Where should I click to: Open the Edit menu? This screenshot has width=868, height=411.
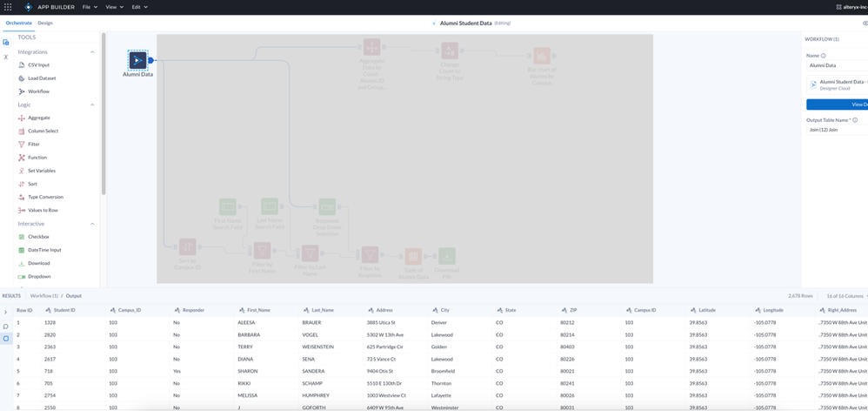[x=139, y=7]
